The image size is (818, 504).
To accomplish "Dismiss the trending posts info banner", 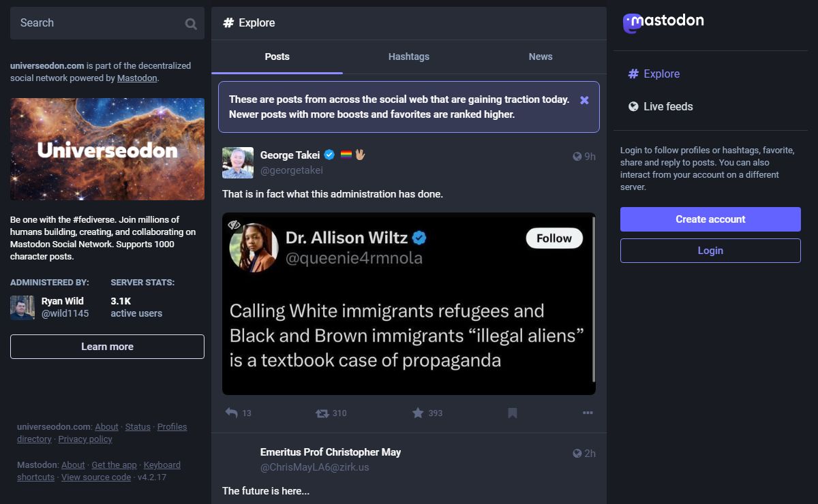I will (584, 100).
